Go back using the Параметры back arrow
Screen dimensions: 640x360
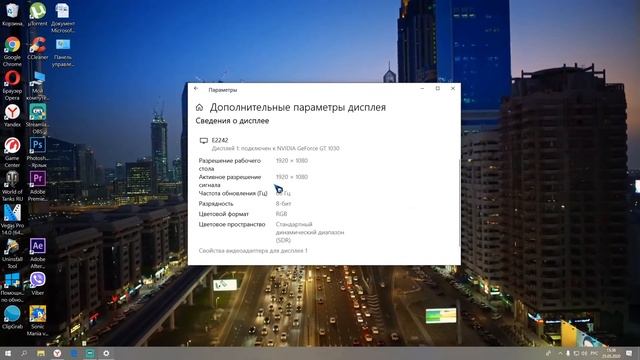[196, 89]
